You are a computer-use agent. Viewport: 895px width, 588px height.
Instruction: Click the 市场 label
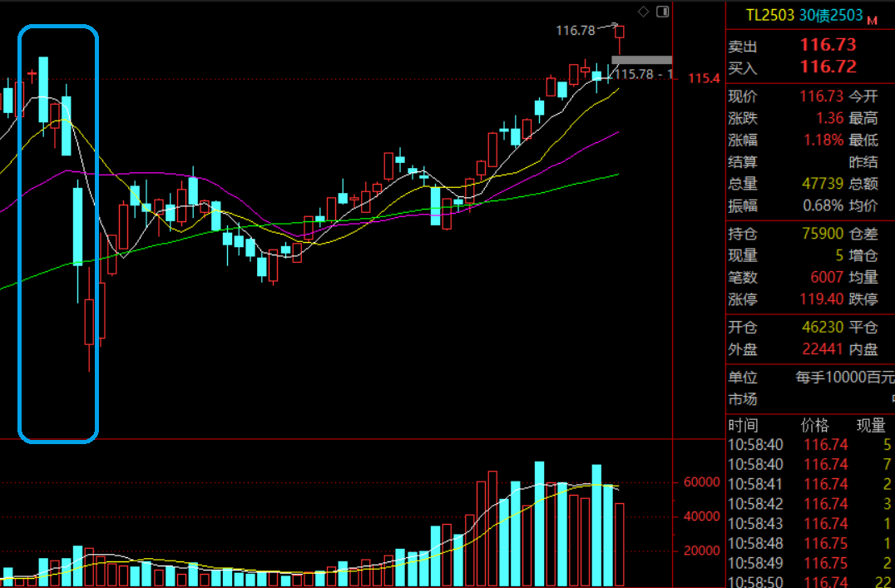coord(743,399)
